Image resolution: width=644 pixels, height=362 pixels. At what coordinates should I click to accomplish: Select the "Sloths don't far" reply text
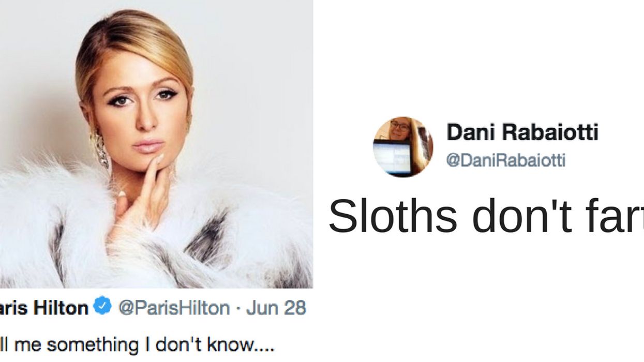pos(486,216)
